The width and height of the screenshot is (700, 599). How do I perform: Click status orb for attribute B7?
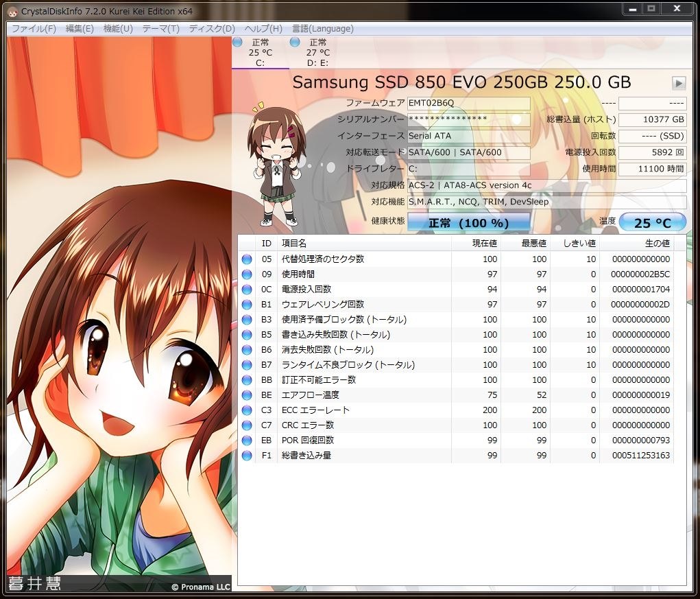pos(247,365)
